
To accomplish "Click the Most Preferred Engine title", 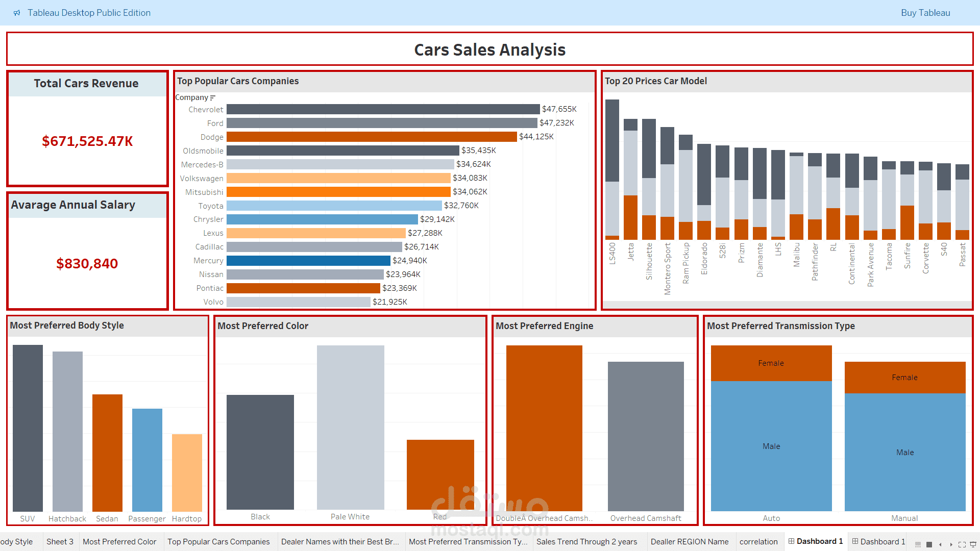I will pos(544,326).
